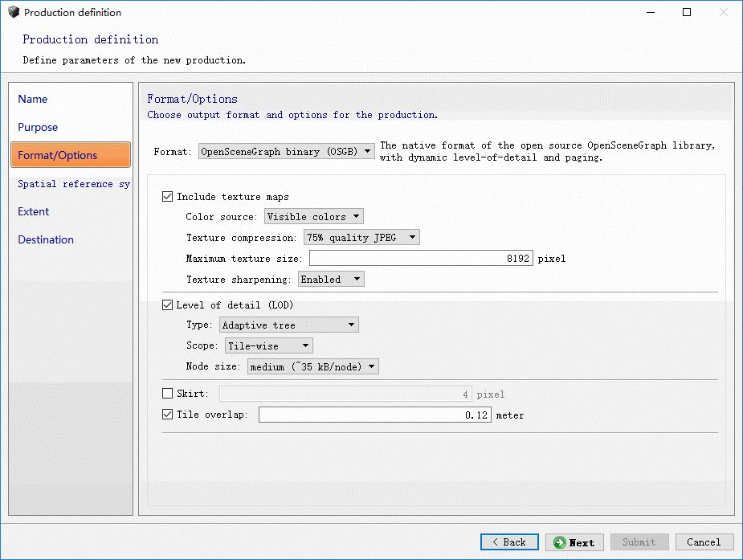743x560 pixels.
Task: Enable the Skirt checkbox
Action: [x=168, y=394]
